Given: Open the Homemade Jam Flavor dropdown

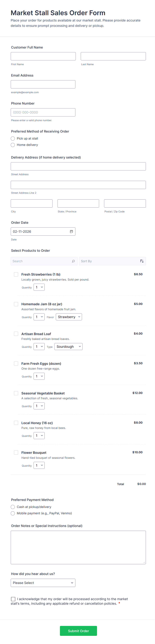Looking at the screenshot, I should (x=69, y=317).
